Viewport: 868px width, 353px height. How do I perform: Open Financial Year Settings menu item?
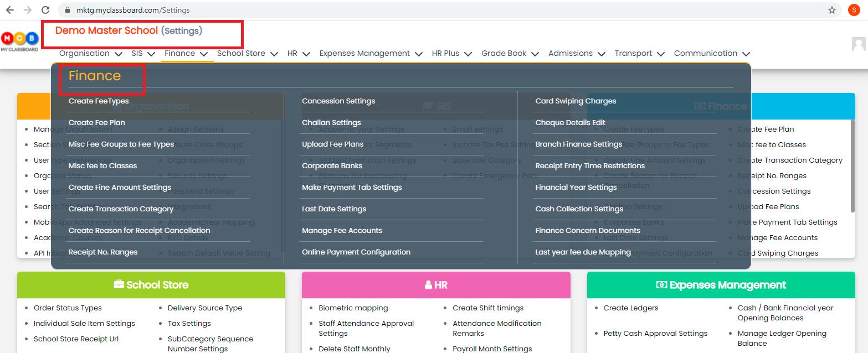click(x=576, y=188)
